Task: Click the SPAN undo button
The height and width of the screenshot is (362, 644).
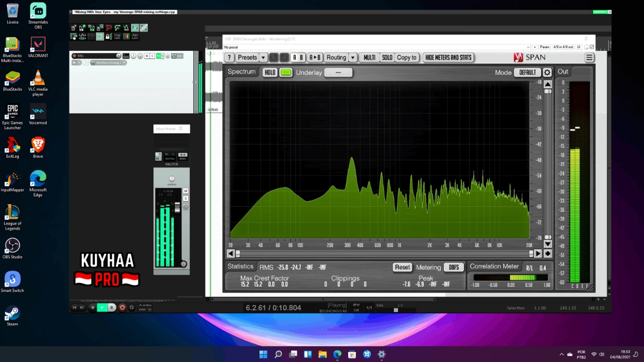Action: pyautogui.click(x=274, y=57)
